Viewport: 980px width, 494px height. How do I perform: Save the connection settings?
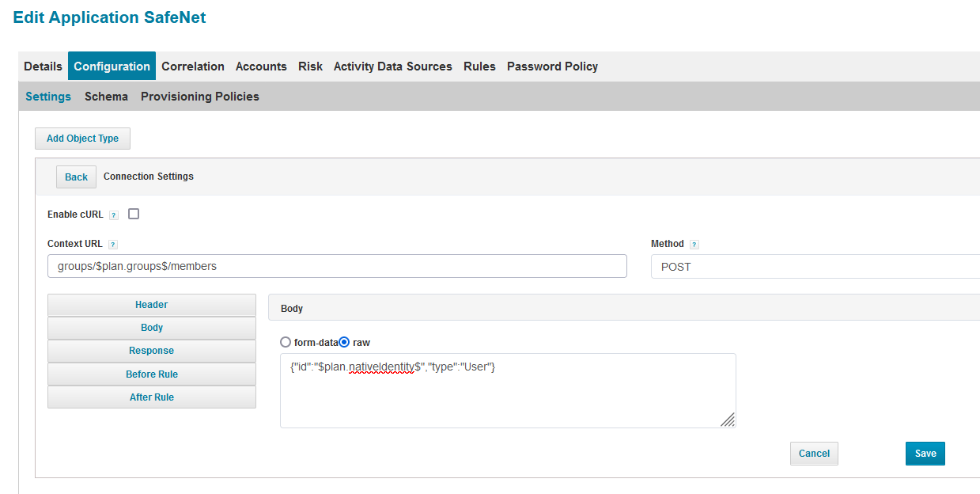[925, 454]
